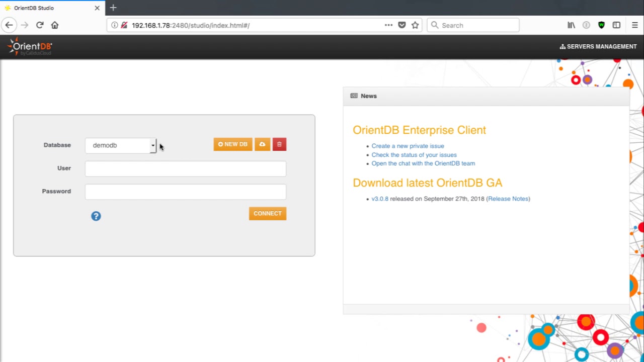Open Servers Management page
The width and height of the screenshot is (644, 362).
tap(598, 46)
